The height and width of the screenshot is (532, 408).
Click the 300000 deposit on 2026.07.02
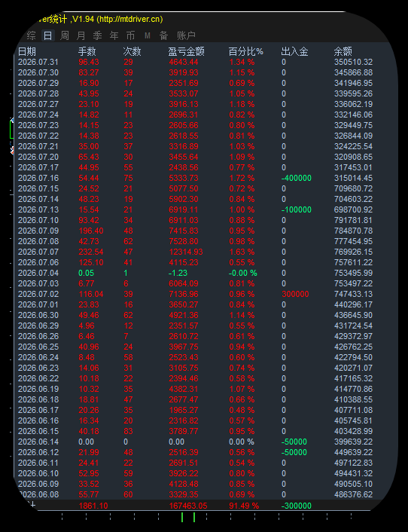pos(295,294)
